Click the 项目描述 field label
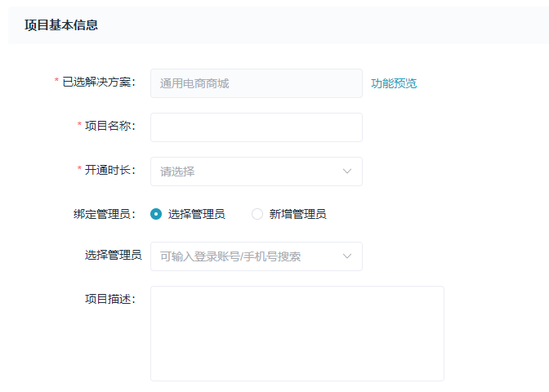This screenshot has width=549, height=392. [109, 298]
